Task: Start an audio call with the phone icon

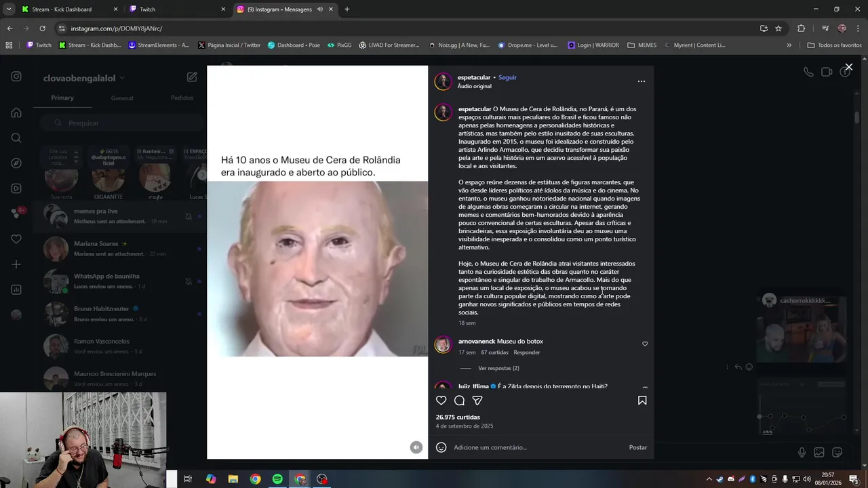Action: pyautogui.click(x=808, y=72)
